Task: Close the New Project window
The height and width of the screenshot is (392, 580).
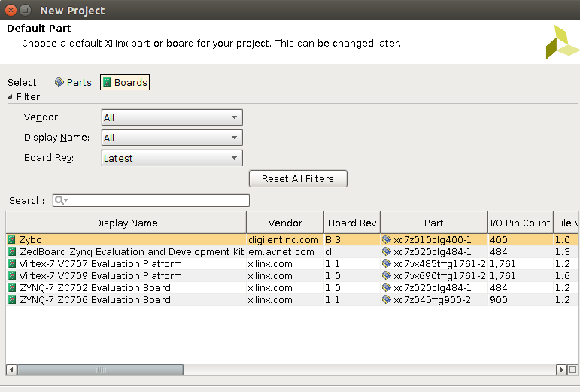Action: pyautogui.click(x=11, y=10)
